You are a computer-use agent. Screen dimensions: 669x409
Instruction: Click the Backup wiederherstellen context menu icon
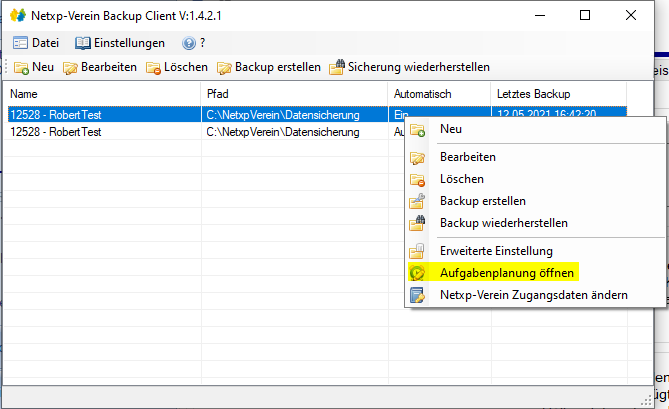[417, 223]
